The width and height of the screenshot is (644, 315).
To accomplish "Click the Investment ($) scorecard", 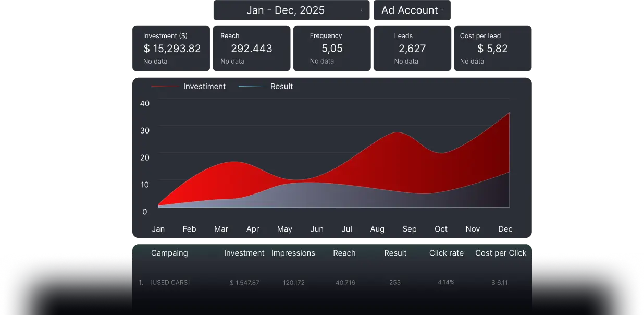I will pos(171,49).
